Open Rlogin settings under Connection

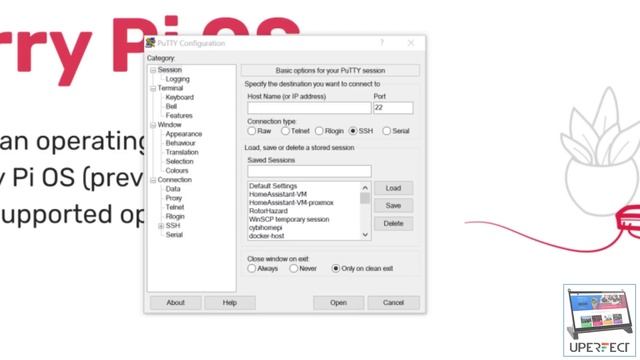(175, 216)
